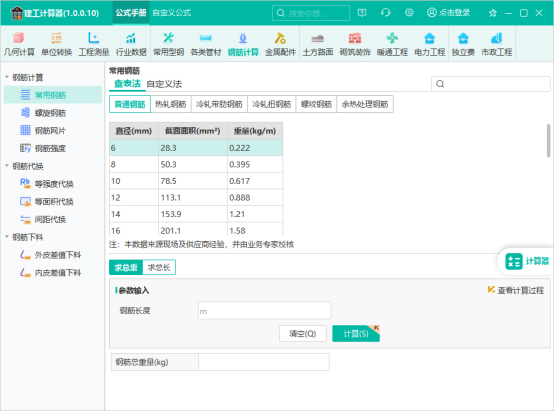Click the settings gear icon in title bar
This screenshot has height=412, width=554.
pyautogui.click(x=409, y=13)
